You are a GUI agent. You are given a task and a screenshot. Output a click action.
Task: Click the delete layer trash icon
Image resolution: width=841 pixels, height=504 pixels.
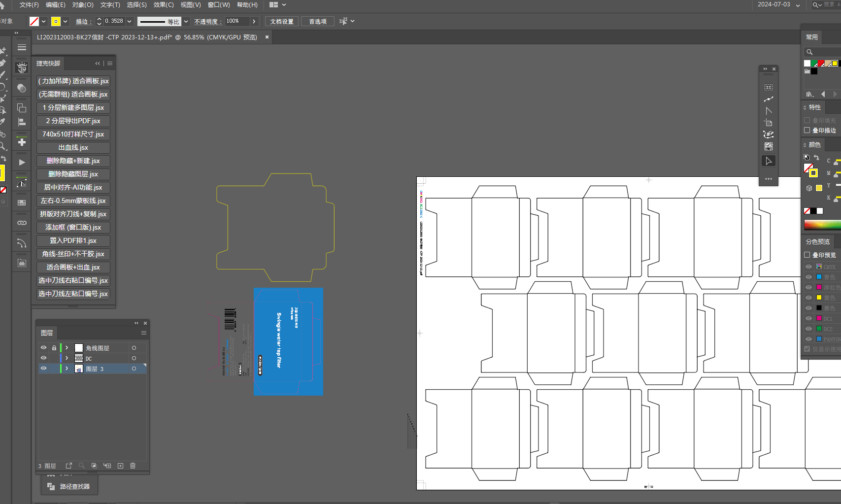point(133,466)
